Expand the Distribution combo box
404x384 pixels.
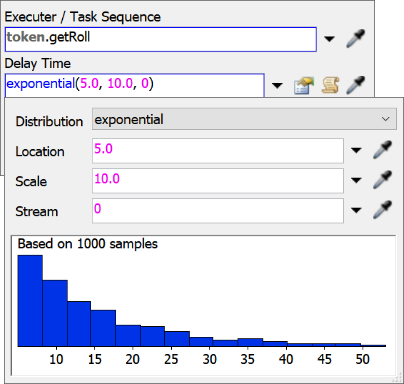(x=244, y=119)
